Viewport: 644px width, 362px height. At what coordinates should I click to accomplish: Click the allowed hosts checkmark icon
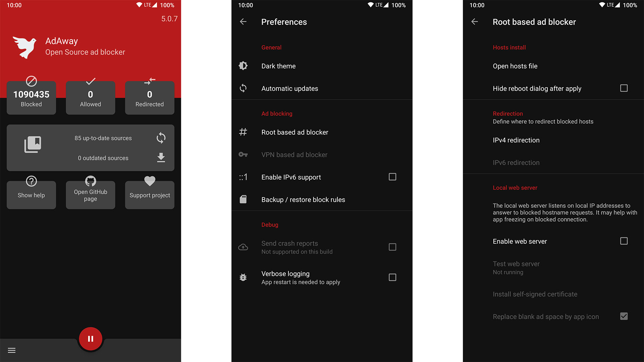90,81
